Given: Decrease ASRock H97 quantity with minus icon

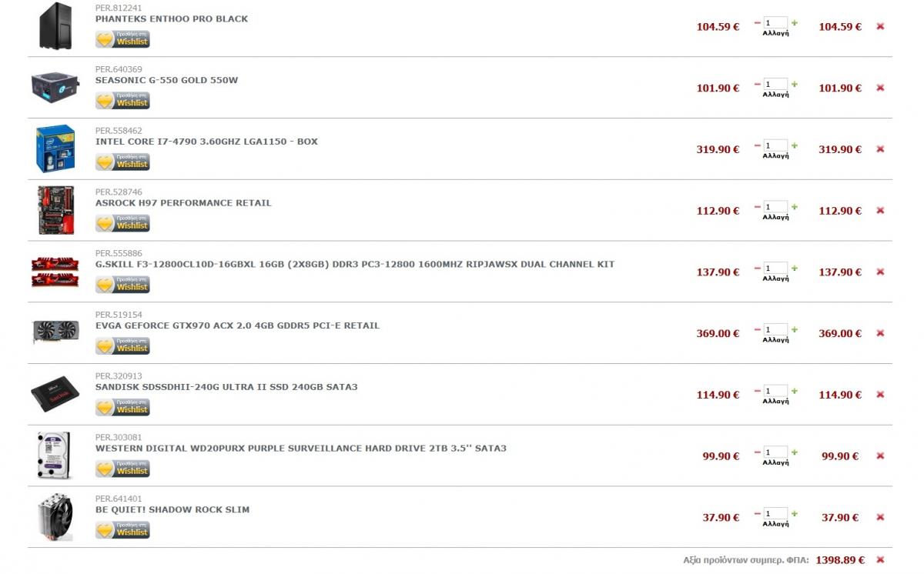Looking at the screenshot, I should pyautogui.click(x=758, y=207).
